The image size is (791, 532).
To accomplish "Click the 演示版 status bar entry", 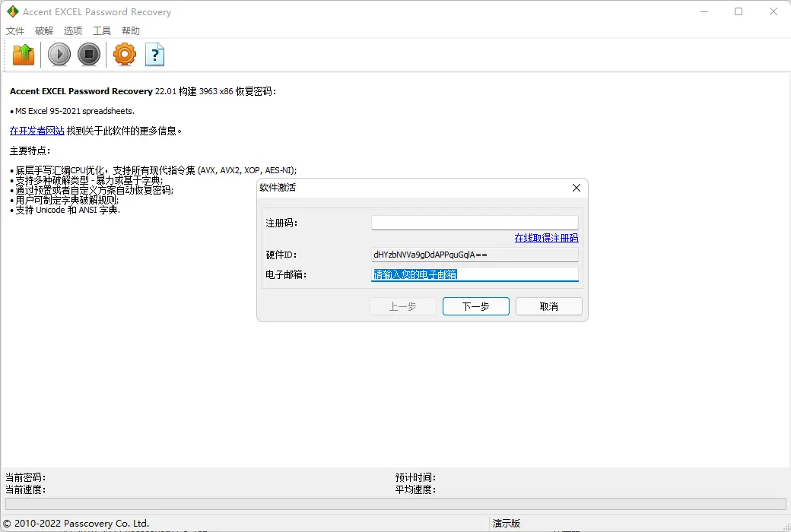I will coord(507,524).
